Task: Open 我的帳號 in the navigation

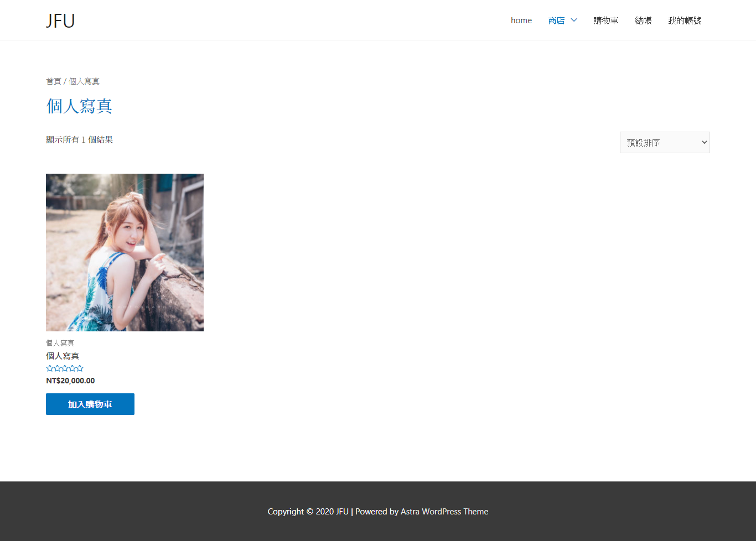Action: tap(685, 20)
